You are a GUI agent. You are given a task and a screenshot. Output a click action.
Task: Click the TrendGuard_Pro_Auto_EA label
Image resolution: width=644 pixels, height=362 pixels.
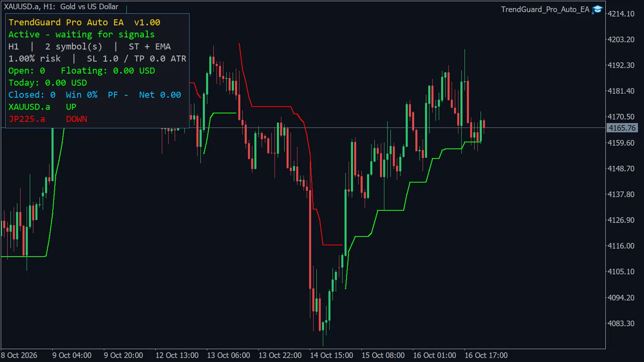(545, 9)
